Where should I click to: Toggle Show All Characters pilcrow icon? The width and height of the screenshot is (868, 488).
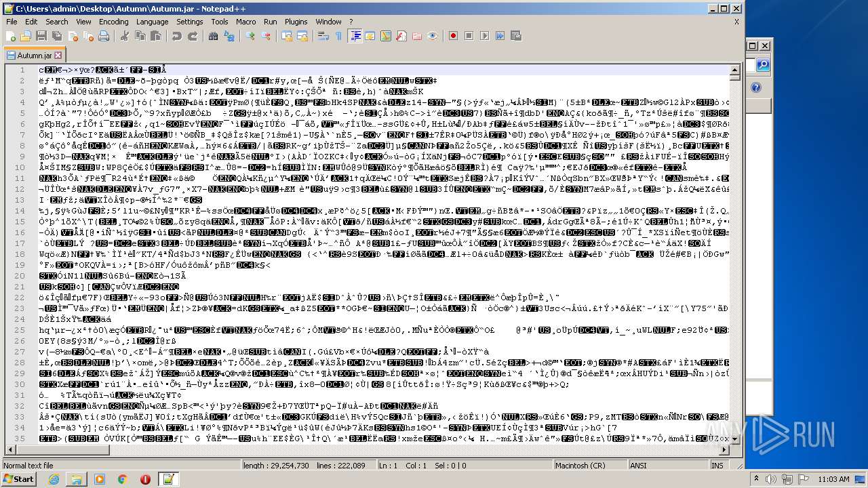[338, 36]
